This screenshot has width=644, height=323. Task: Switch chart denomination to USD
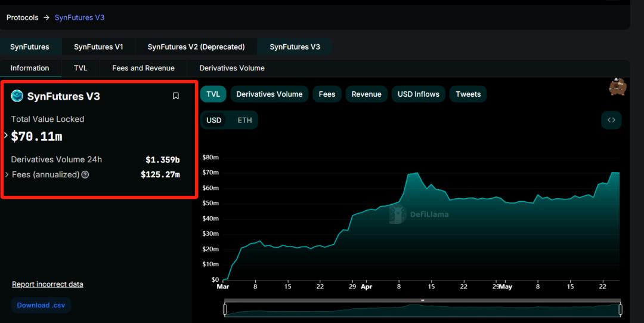(213, 120)
